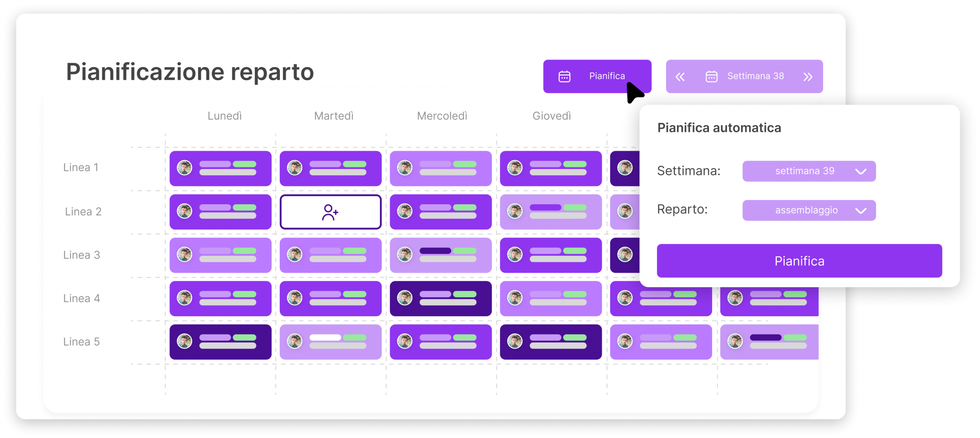Go to next week with double-right chevron
This screenshot has height=438, width=980.
(808, 77)
